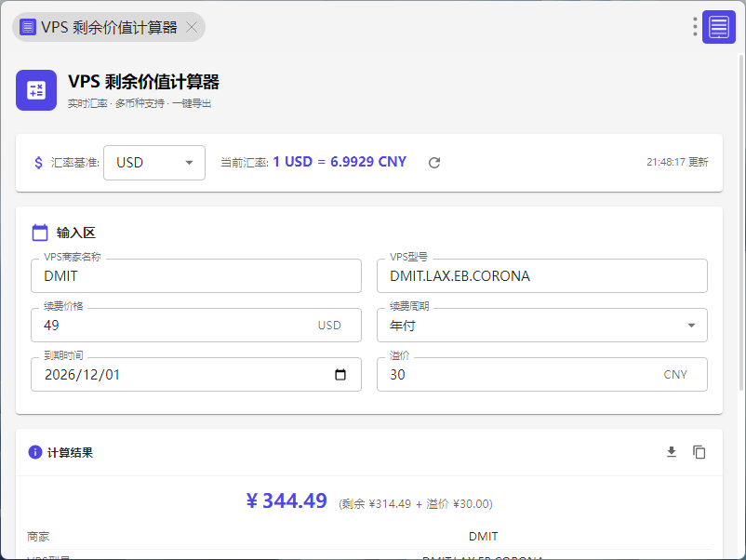Click the download results icon
746x560 pixels.
[x=672, y=452]
